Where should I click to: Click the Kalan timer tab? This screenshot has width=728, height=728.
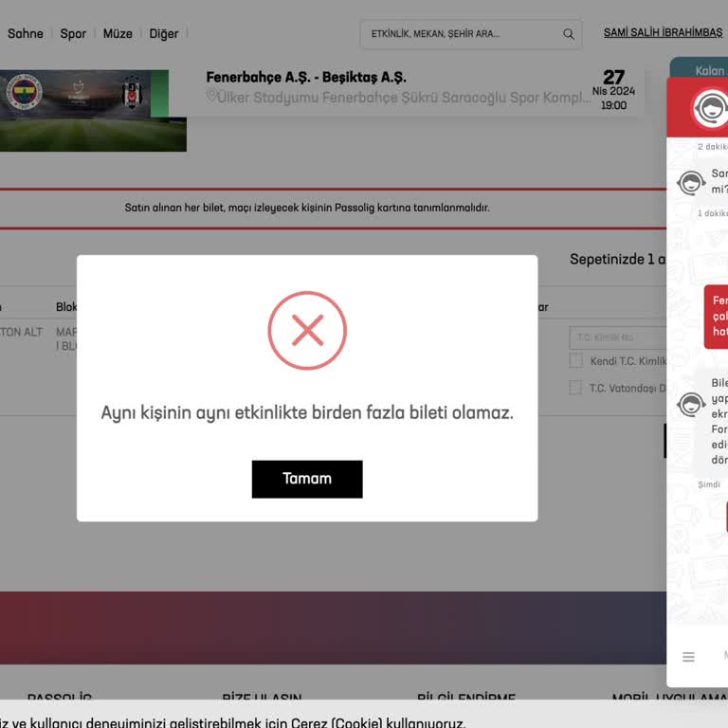(699, 68)
